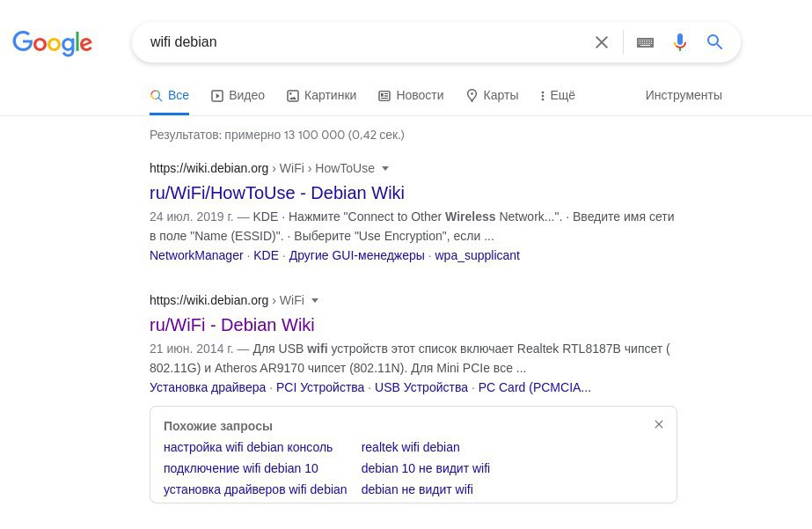Follow the KDE sitelink
This screenshot has width=812, height=529.
click(267, 255)
